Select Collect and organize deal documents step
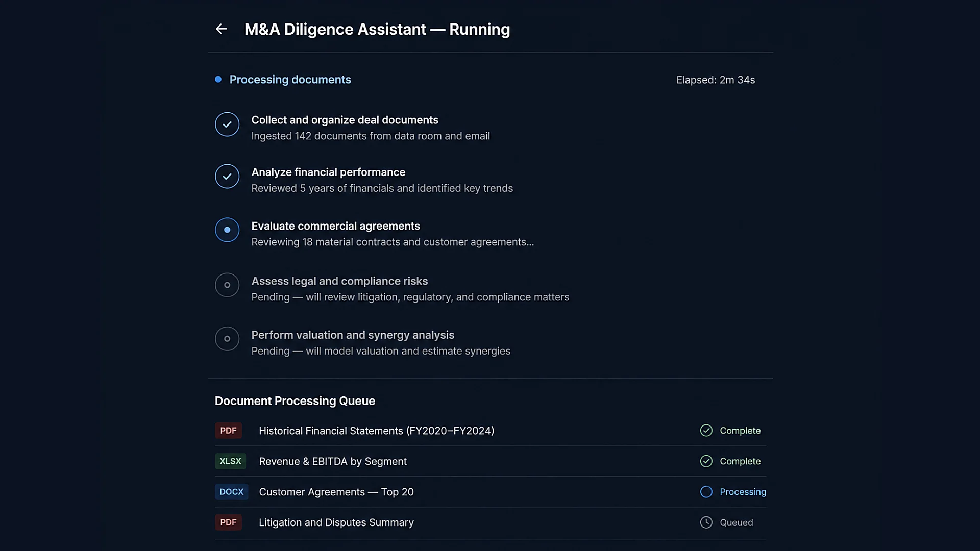 [345, 120]
